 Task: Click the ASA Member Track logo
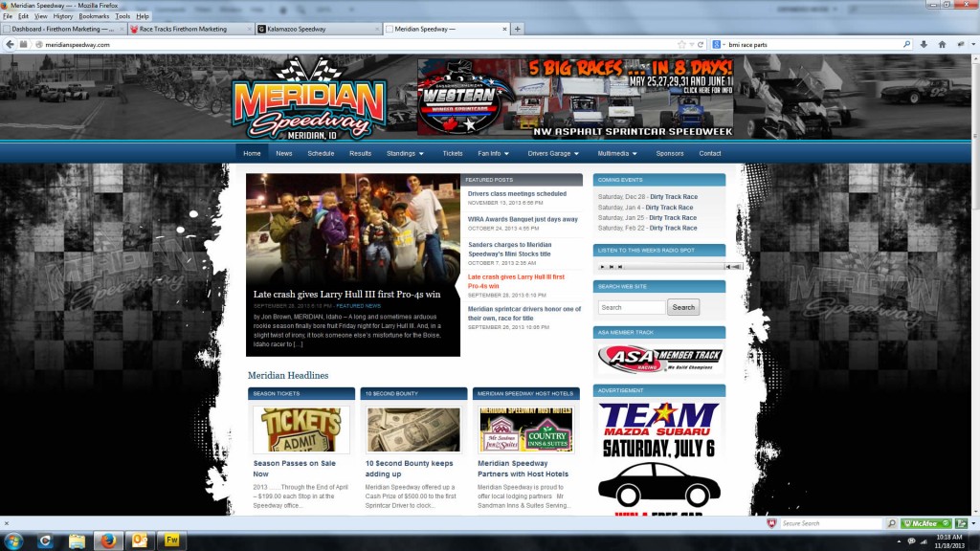click(x=659, y=359)
